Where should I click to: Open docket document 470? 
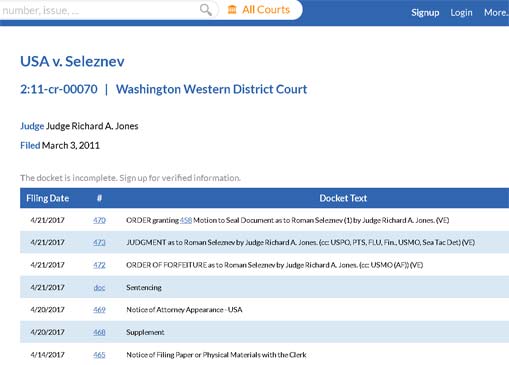99,220
